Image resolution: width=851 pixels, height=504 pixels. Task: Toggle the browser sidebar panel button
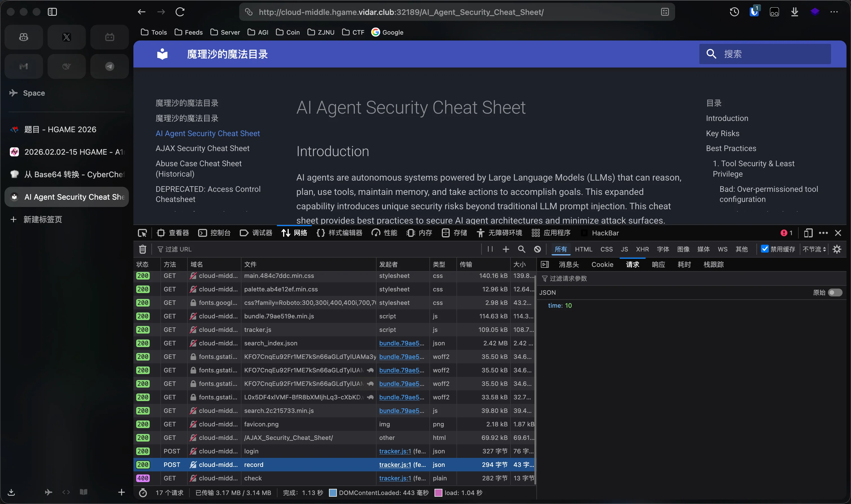pyautogui.click(x=52, y=12)
